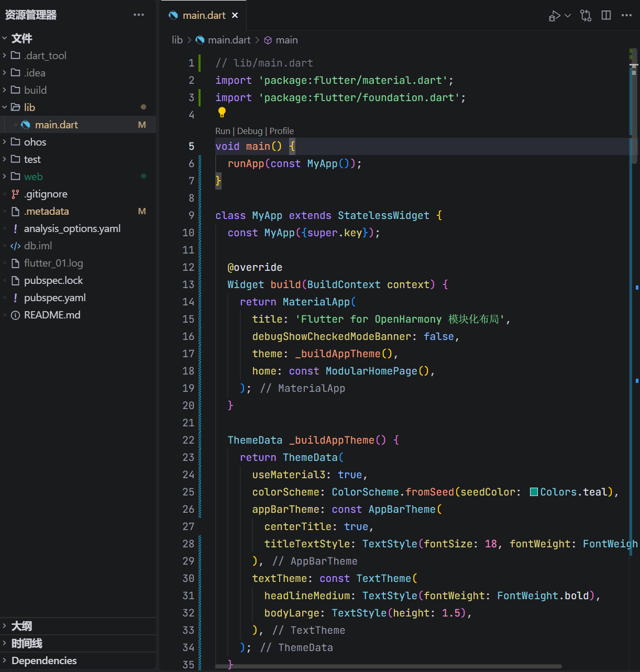The image size is (640, 672).
Task: Open the db.iml file
Action: (x=78, y=246)
